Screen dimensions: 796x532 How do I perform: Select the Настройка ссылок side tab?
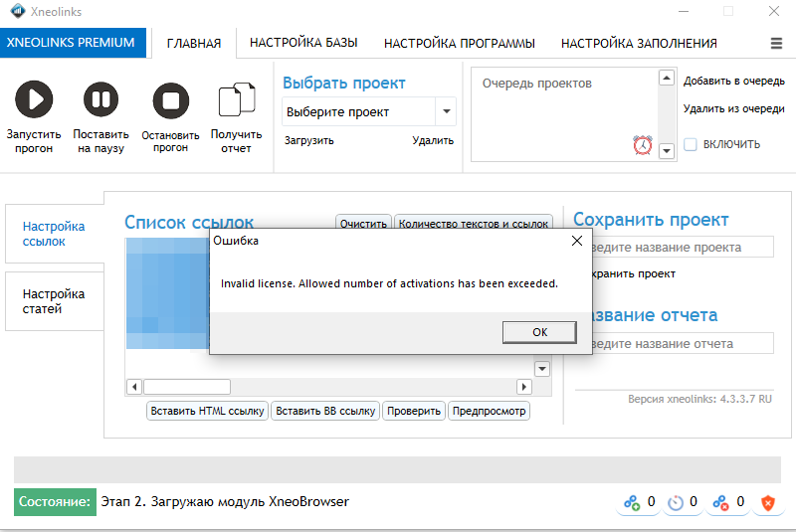click(55, 234)
